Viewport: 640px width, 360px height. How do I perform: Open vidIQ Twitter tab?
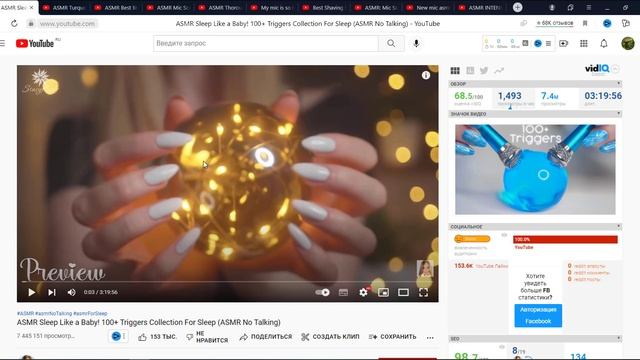pyautogui.click(x=484, y=71)
